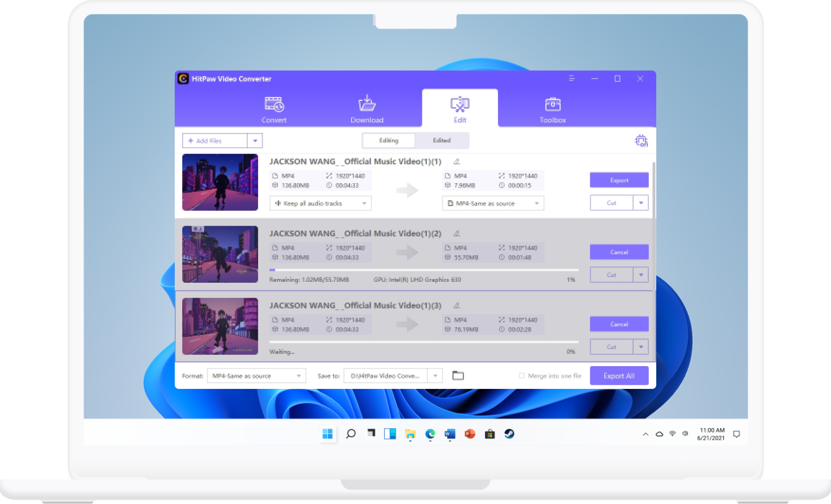
Task: Click Cut for video (1)(3)
Action: (612, 347)
